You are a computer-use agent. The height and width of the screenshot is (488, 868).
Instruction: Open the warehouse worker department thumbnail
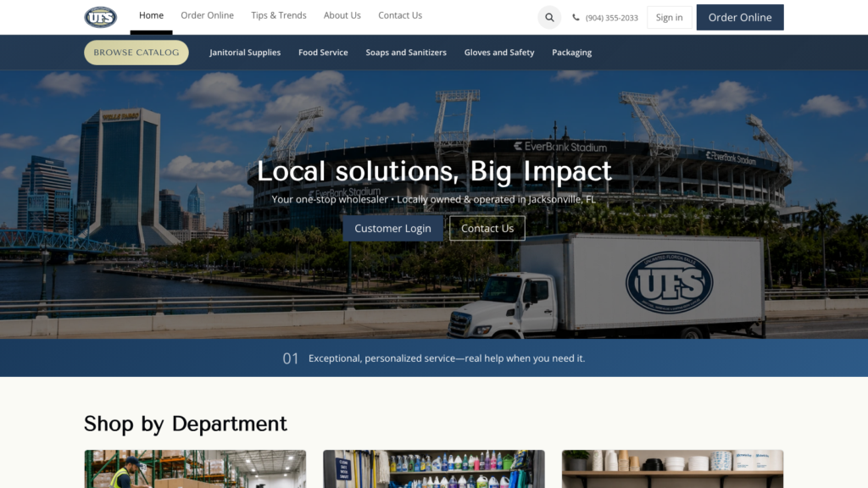[x=195, y=469]
